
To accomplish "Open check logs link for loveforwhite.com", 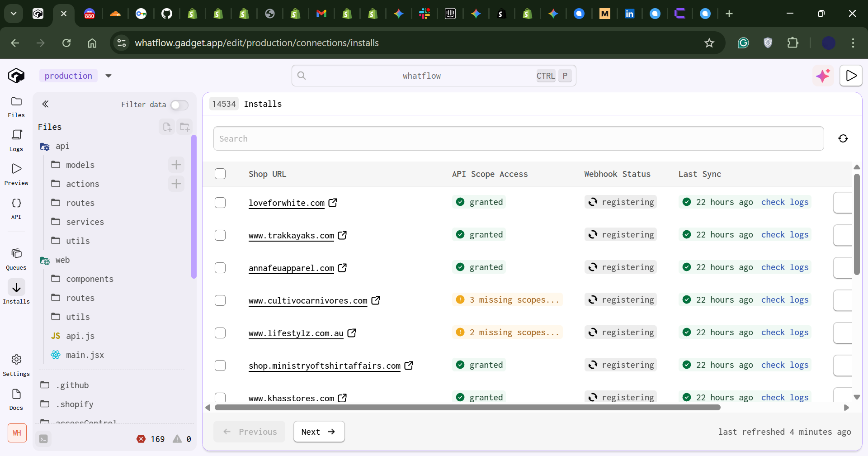I will point(785,202).
